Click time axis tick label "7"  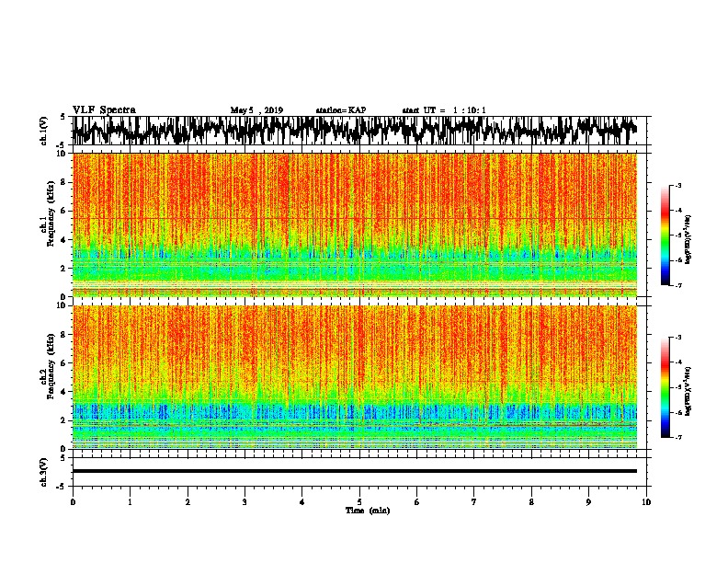coord(474,502)
